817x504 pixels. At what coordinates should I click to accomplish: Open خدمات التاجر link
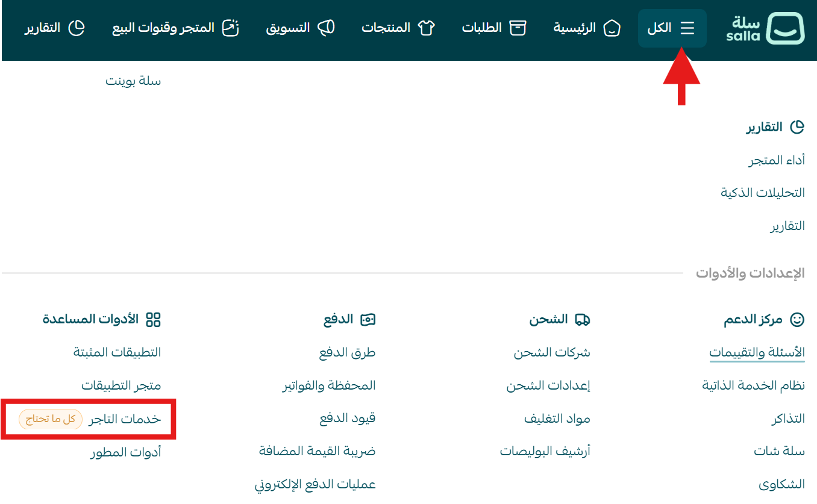pyautogui.click(x=125, y=419)
